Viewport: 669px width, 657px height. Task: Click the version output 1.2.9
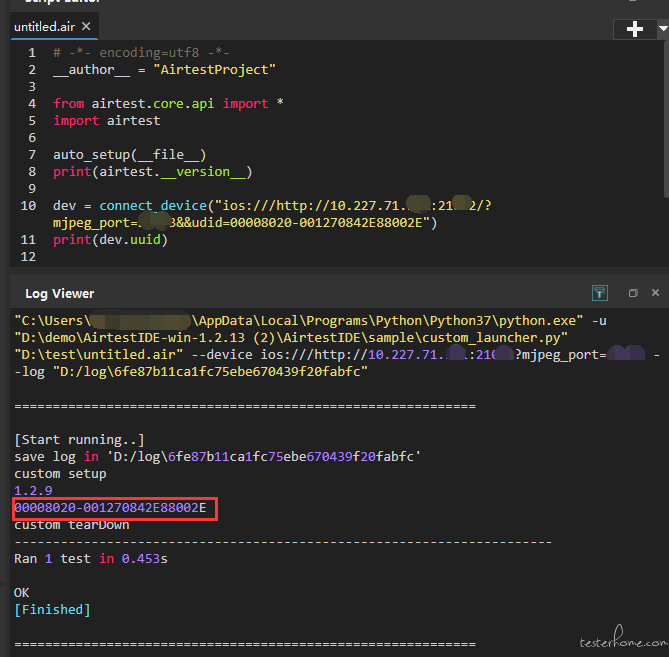(x=33, y=491)
